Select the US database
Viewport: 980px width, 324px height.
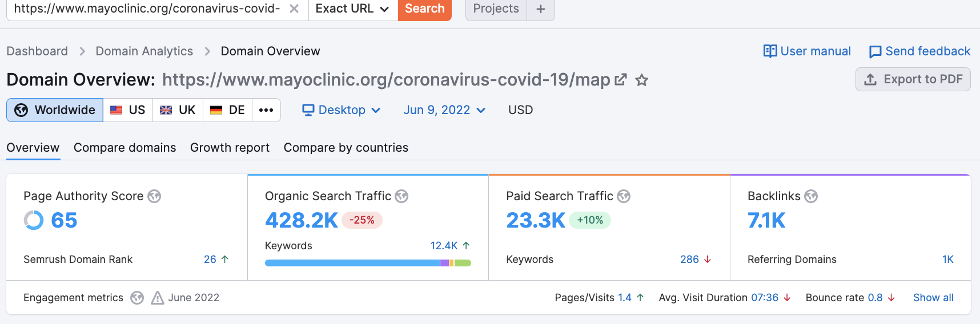(x=128, y=110)
